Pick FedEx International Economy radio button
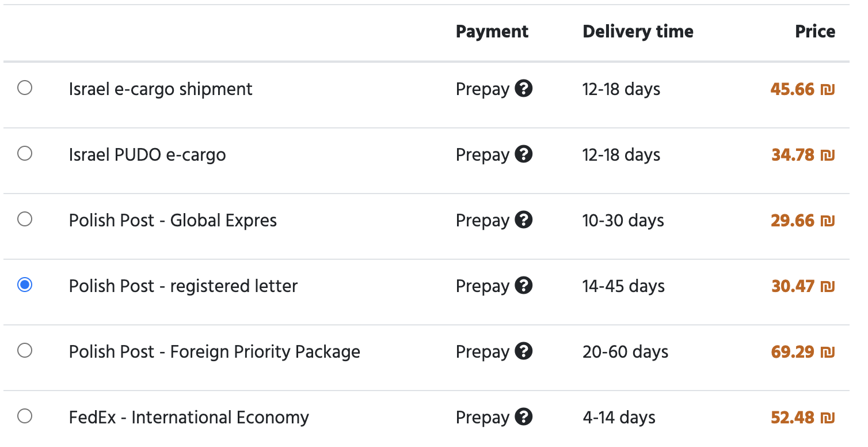The width and height of the screenshot is (868, 447). (25, 416)
